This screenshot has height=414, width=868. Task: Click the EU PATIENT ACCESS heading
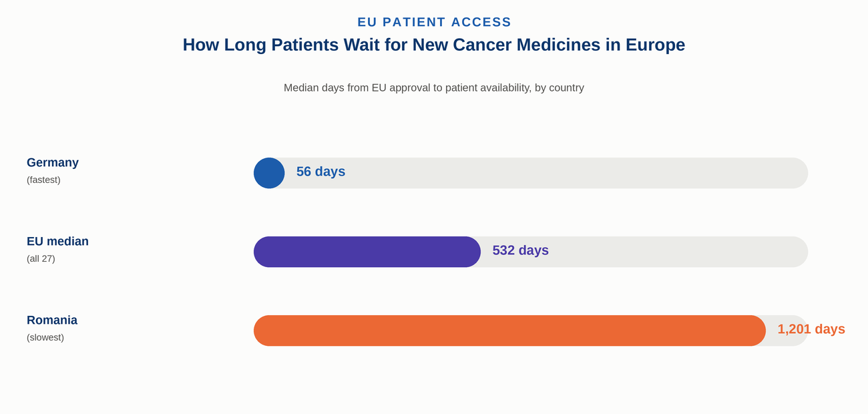pos(434,22)
